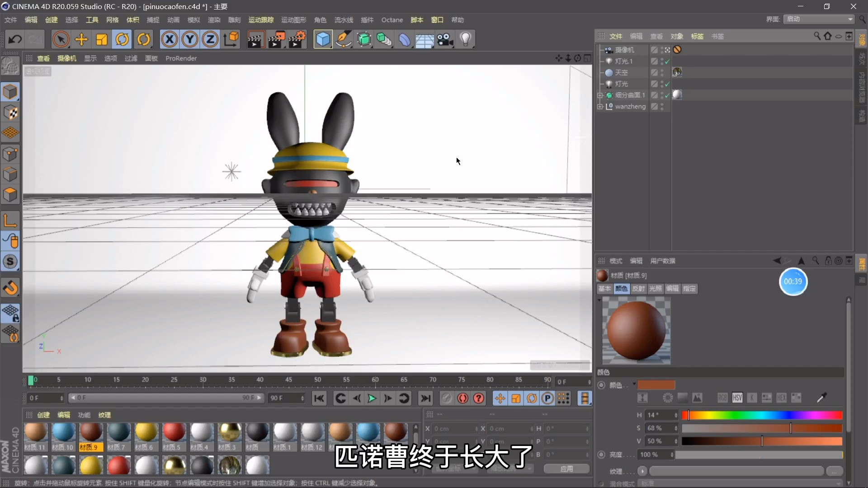Toggle the green enable check for 灯光

[x=667, y=84]
